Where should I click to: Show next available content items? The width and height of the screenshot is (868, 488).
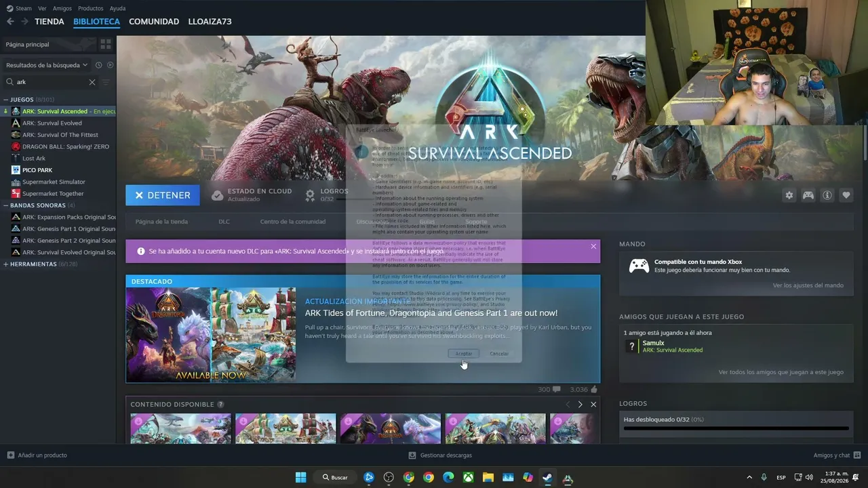[580, 405]
